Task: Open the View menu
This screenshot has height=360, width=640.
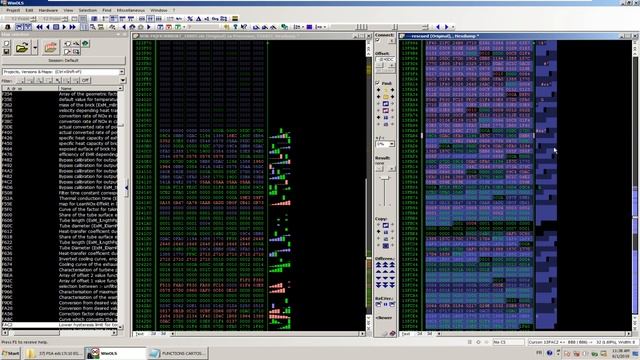Action: pos(68,10)
